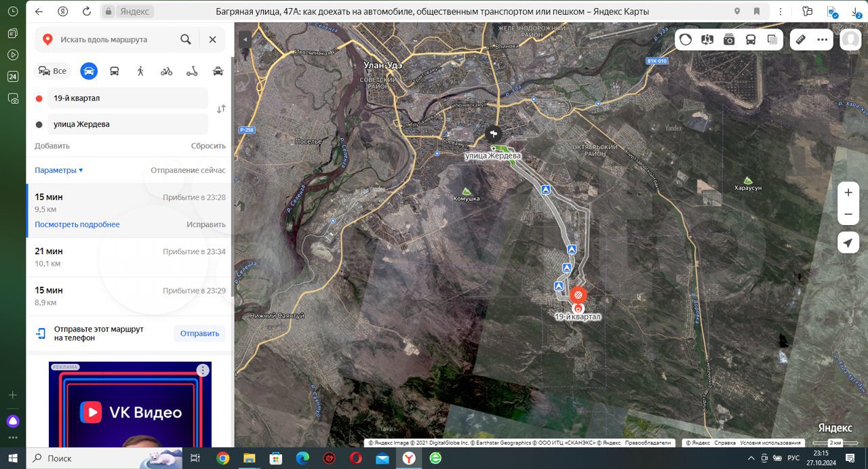Bookmark this page in the address bar

click(x=757, y=12)
